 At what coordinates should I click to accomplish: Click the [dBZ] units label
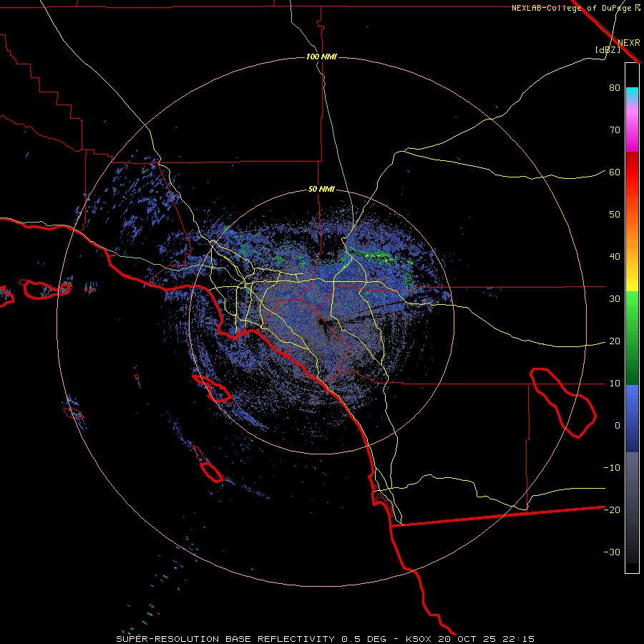coord(608,49)
